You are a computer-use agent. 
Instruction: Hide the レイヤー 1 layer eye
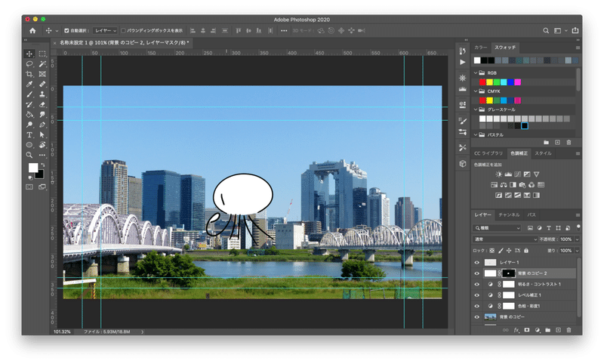click(x=477, y=262)
